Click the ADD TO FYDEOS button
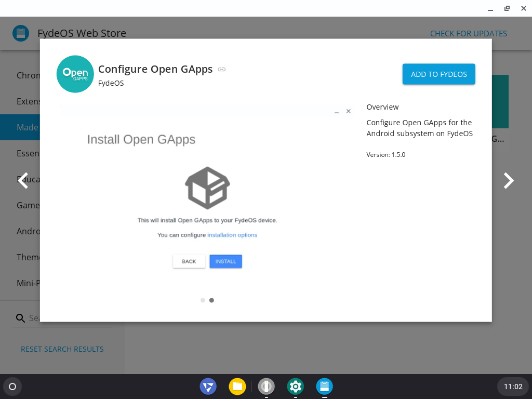 pos(438,74)
